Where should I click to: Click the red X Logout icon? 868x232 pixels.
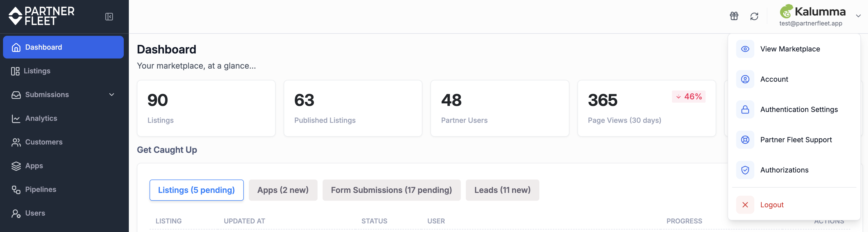coord(745,205)
